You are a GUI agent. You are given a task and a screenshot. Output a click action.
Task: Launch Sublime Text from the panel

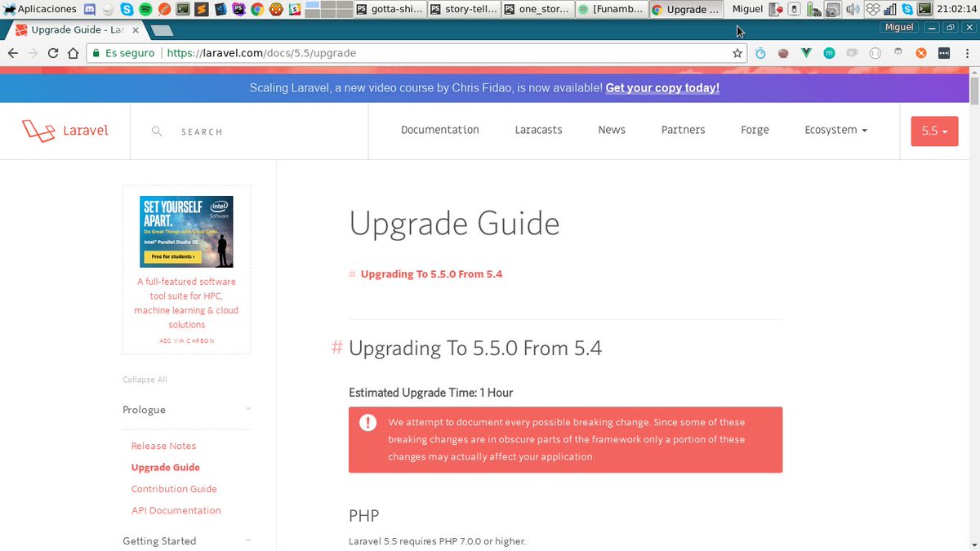(202, 9)
